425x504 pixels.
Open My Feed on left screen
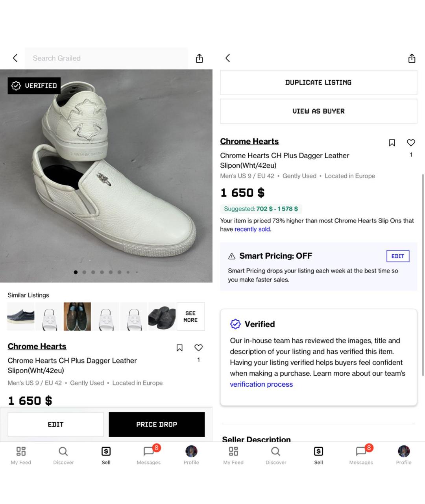pyautogui.click(x=21, y=454)
